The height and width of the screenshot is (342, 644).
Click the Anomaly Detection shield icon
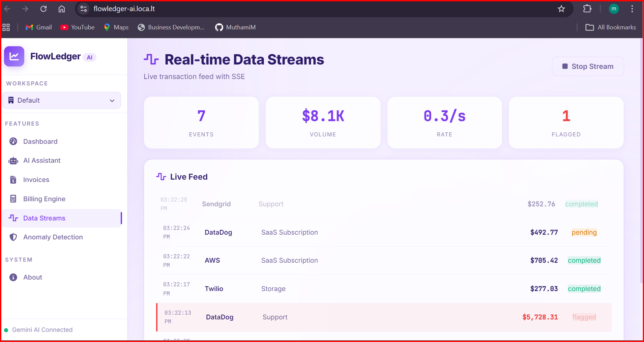[x=13, y=237]
